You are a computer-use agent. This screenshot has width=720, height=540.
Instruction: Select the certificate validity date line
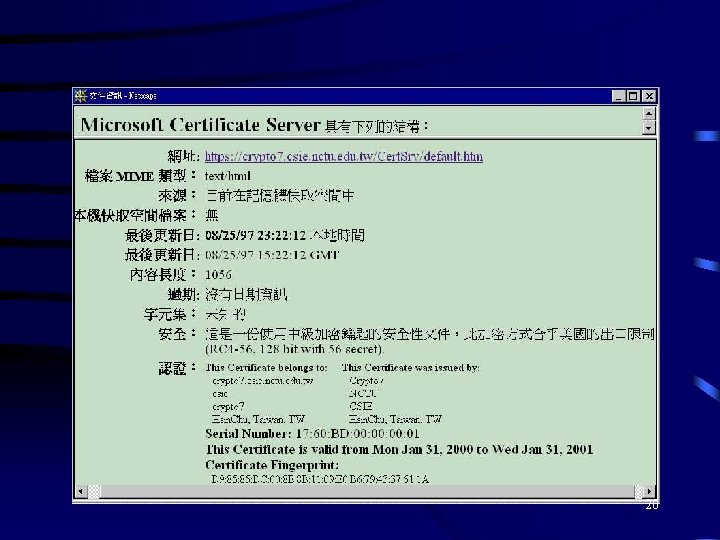pyautogui.click(x=399, y=449)
